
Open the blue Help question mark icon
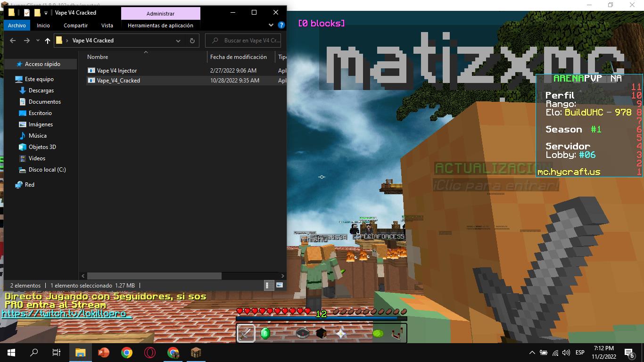pyautogui.click(x=281, y=25)
